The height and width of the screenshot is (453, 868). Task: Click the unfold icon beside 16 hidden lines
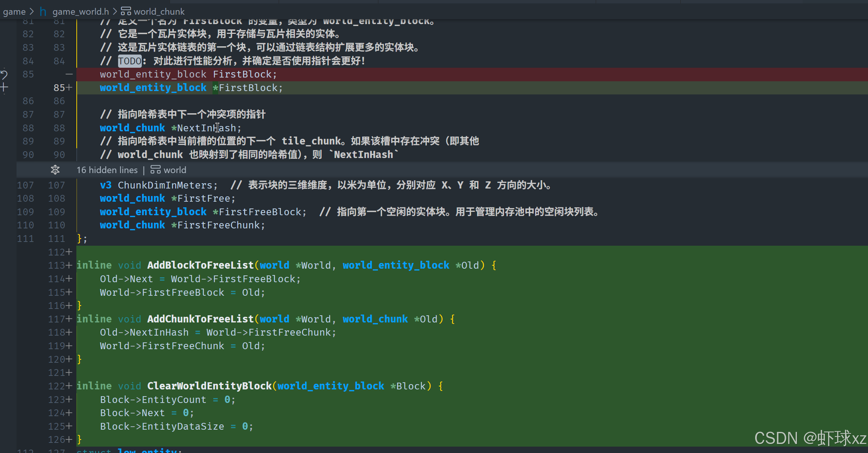(x=55, y=170)
